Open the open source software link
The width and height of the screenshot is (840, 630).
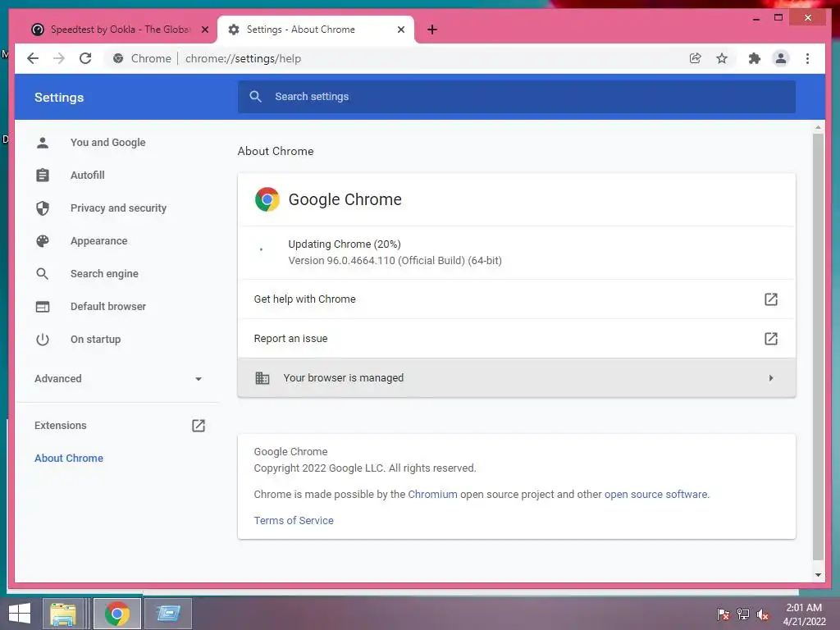point(655,495)
